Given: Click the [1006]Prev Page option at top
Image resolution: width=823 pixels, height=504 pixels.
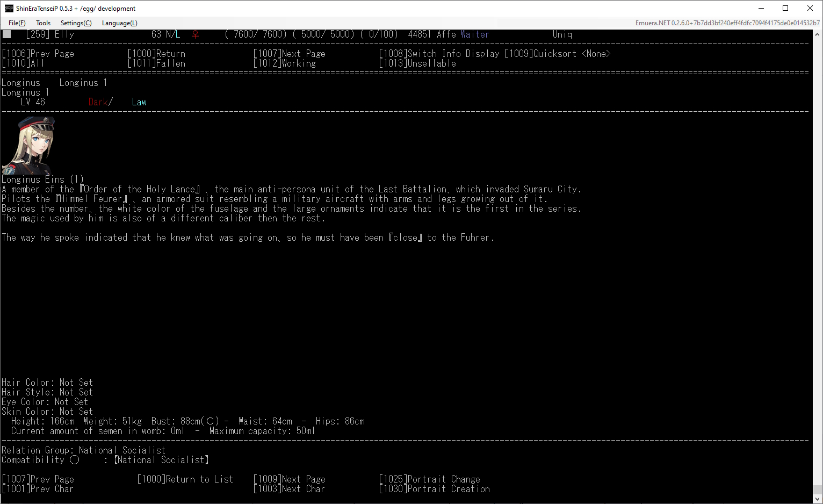Looking at the screenshot, I should [38, 54].
